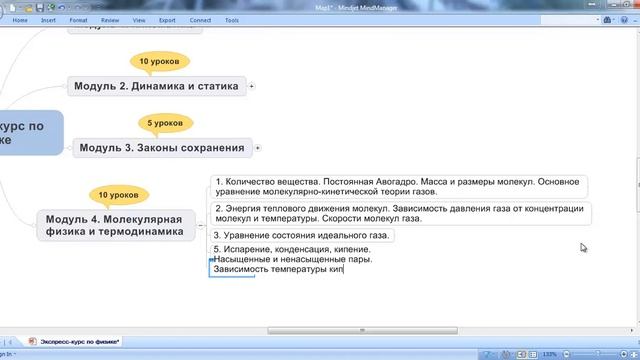Viewport: 640px width, 360px height.
Task: Click the text line 5. Испарение, конденсация, кипение
Action: pos(292,249)
